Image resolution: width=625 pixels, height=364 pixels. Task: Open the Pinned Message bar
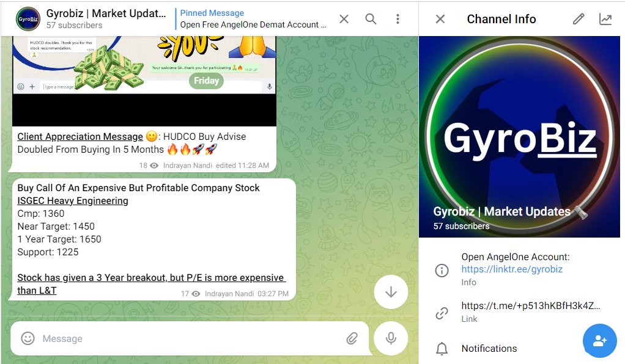click(x=254, y=19)
